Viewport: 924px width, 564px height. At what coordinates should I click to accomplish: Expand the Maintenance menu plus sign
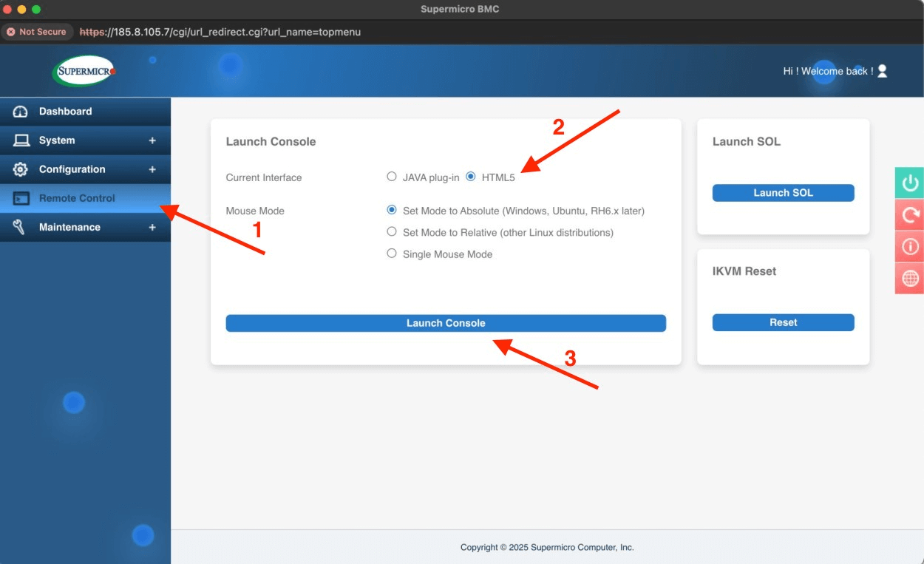point(152,227)
